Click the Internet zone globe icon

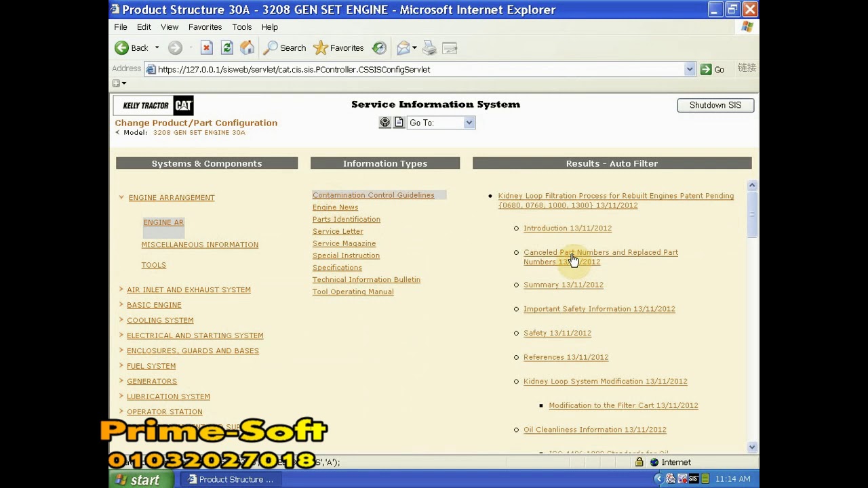654,462
